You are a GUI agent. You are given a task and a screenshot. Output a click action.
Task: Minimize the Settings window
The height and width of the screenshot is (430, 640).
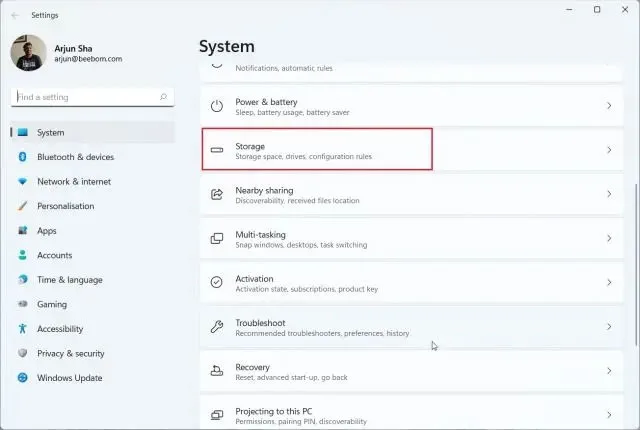(x=569, y=9)
